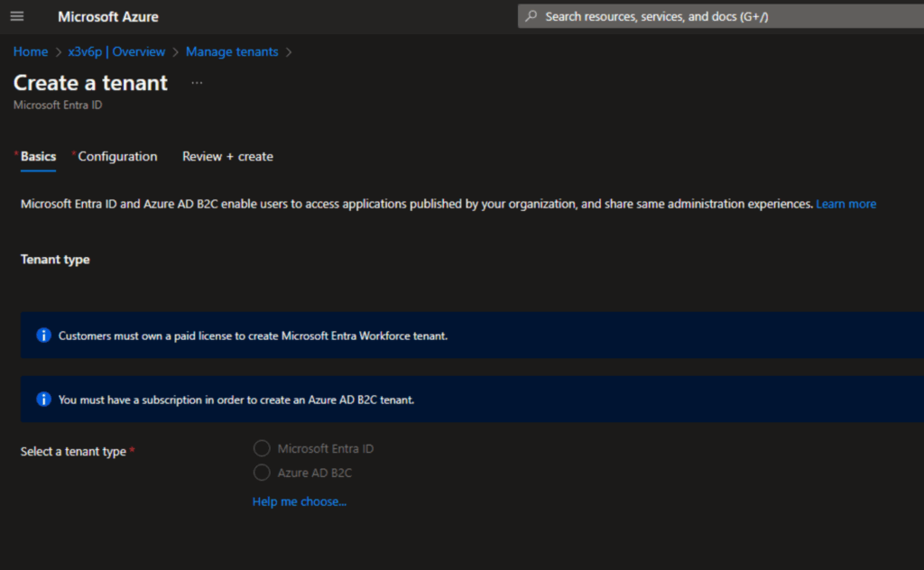Click the Microsoft Azure home title

pyautogui.click(x=108, y=16)
